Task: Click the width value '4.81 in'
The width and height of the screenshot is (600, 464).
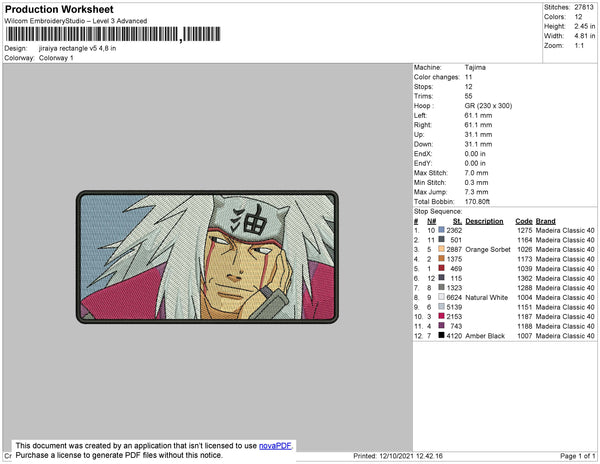Action: tap(584, 36)
